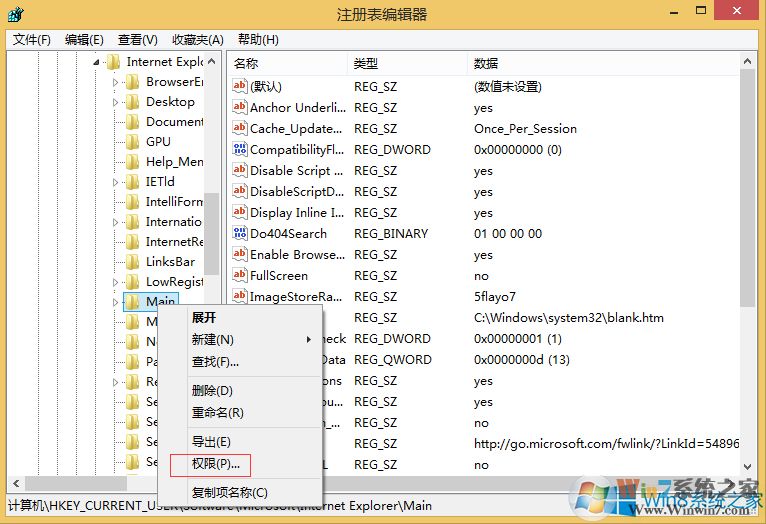Click the string icon of Cache_Update... value
Image resolution: width=766 pixels, height=524 pixels.
[239, 128]
